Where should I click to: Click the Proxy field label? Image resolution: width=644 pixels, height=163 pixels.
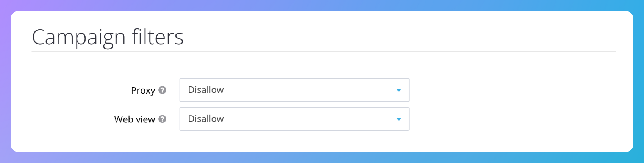tap(143, 91)
